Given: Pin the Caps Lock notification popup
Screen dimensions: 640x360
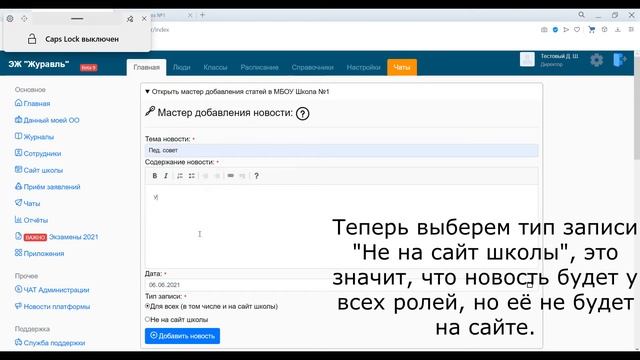Looking at the screenshot, I should (x=130, y=19).
